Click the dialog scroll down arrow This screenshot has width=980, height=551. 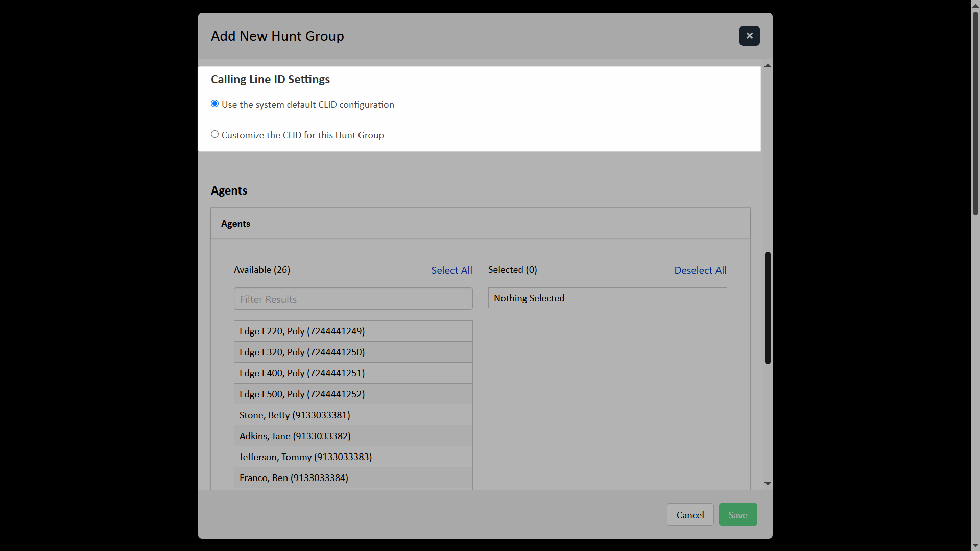(x=768, y=484)
